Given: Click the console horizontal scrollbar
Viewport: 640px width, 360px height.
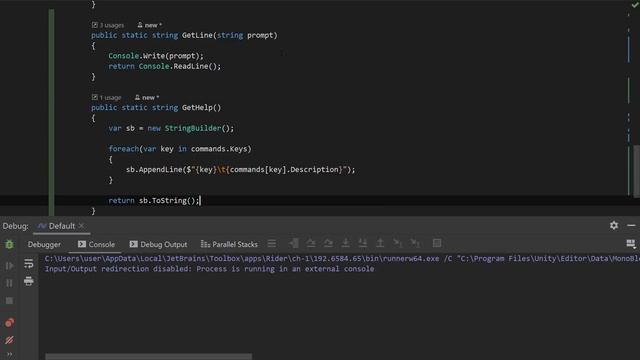Looking at the screenshot, I should pyautogui.click(x=149, y=357).
